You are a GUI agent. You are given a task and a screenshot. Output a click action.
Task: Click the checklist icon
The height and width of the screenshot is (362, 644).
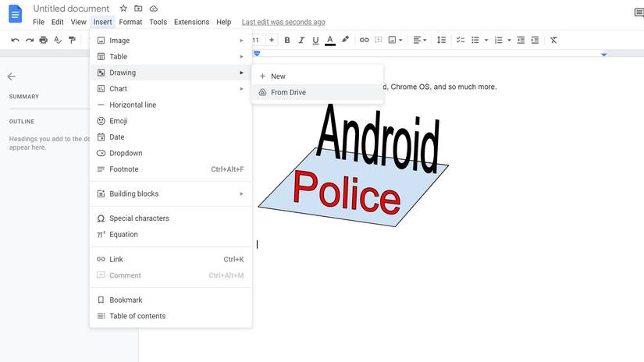click(461, 40)
